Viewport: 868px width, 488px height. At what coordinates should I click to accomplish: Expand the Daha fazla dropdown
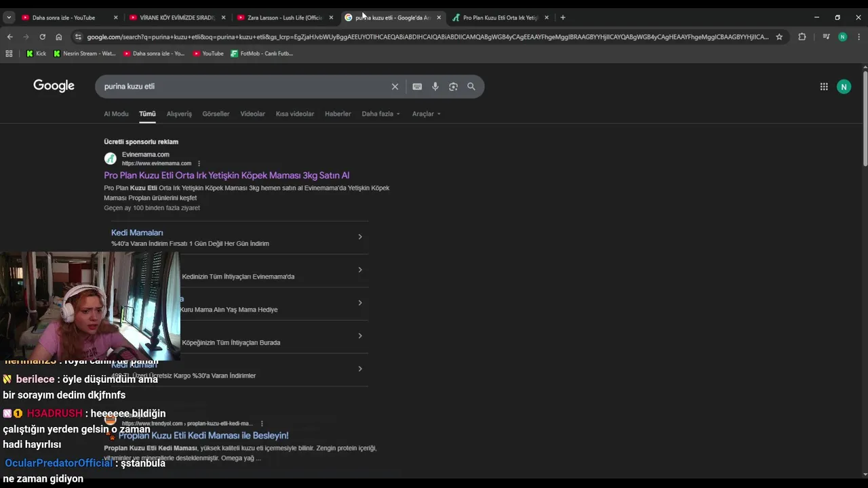click(380, 114)
